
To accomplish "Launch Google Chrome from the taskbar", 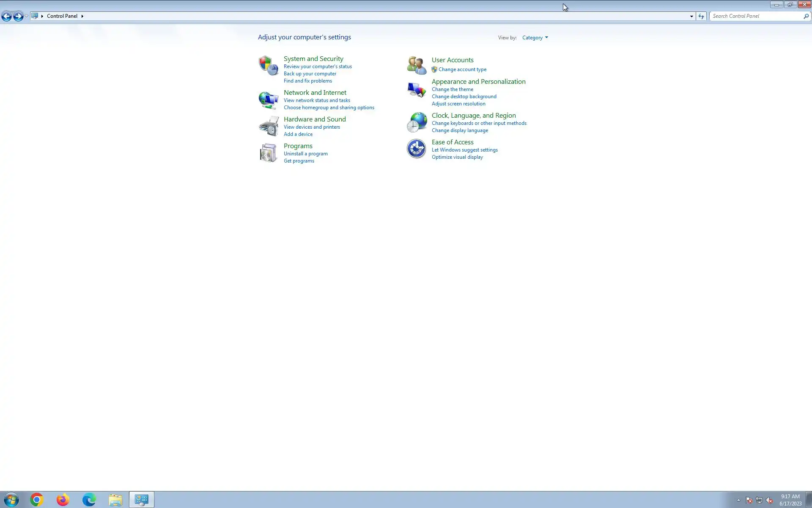I will coord(37,500).
